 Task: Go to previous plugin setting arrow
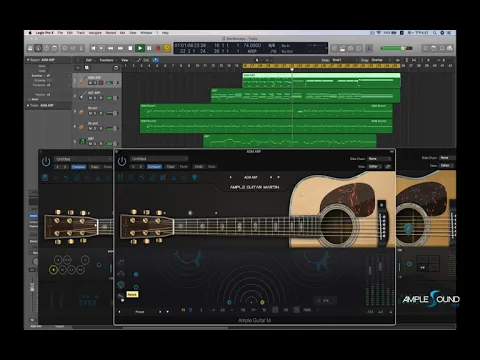tap(133, 166)
